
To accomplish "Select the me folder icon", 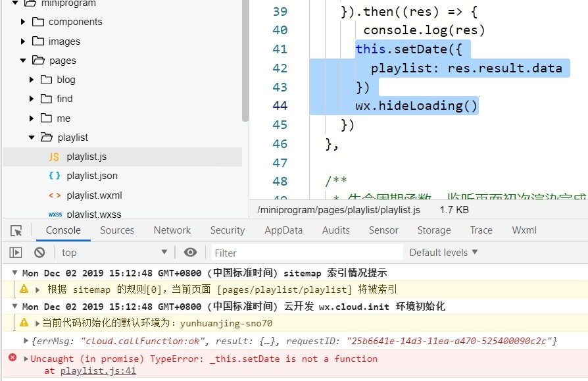I will (x=46, y=118).
